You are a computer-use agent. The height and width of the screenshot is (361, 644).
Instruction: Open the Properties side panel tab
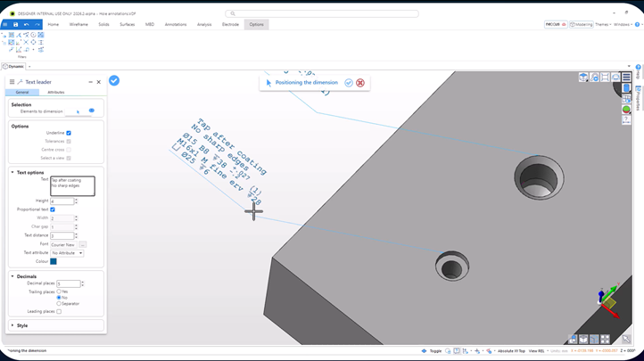638,98
